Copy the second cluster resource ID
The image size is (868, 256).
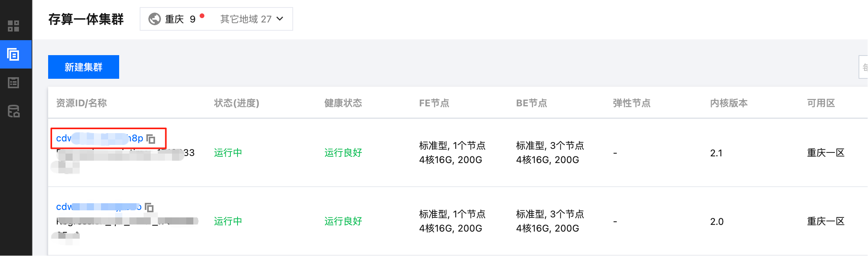click(x=149, y=207)
